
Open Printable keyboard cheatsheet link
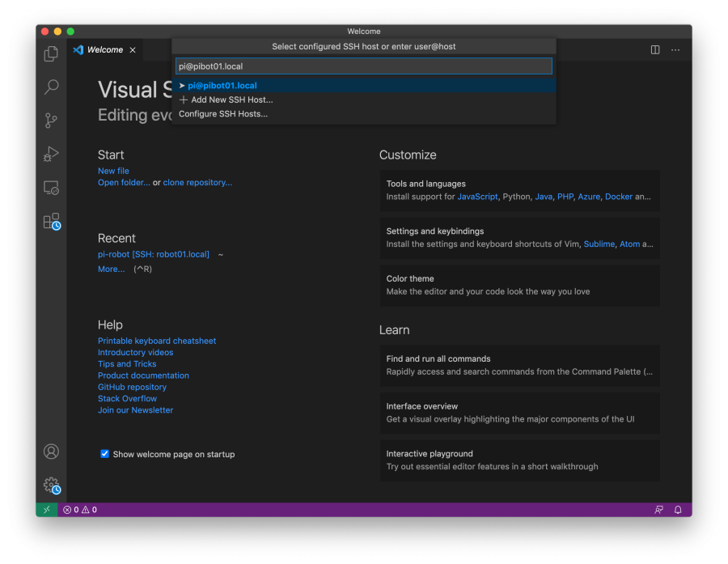click(x=157, y=341)
